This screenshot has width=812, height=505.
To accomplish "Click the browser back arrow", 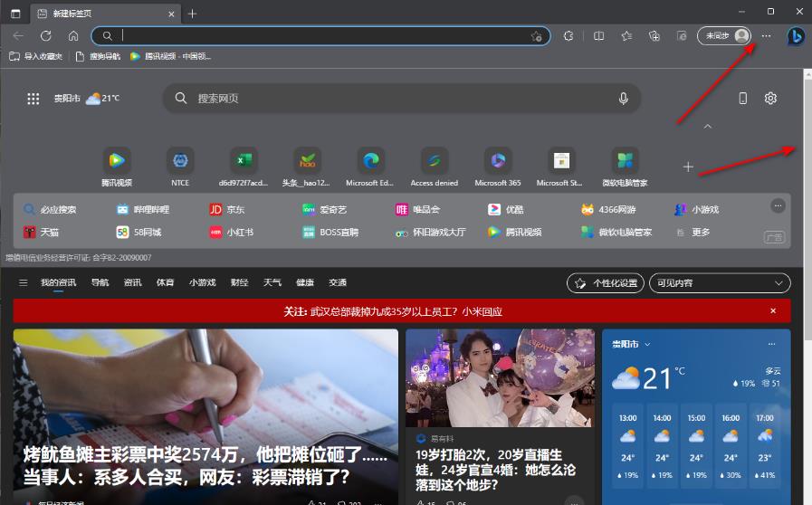I will [18, 35].
